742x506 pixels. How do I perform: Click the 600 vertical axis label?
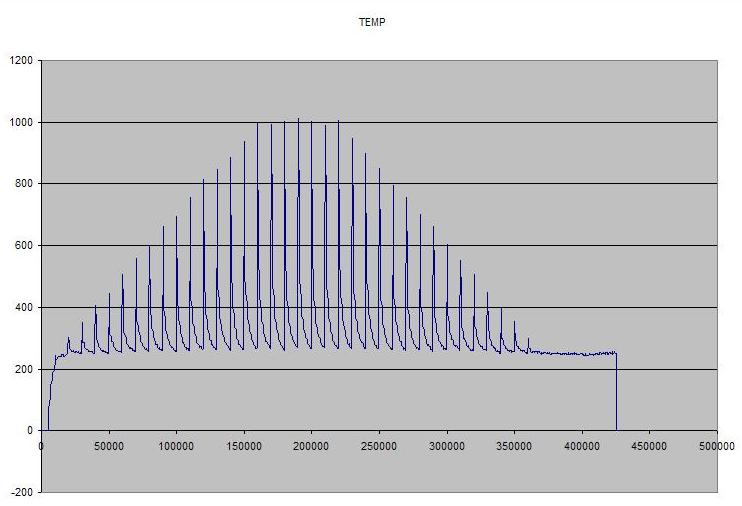pos(24,246)
